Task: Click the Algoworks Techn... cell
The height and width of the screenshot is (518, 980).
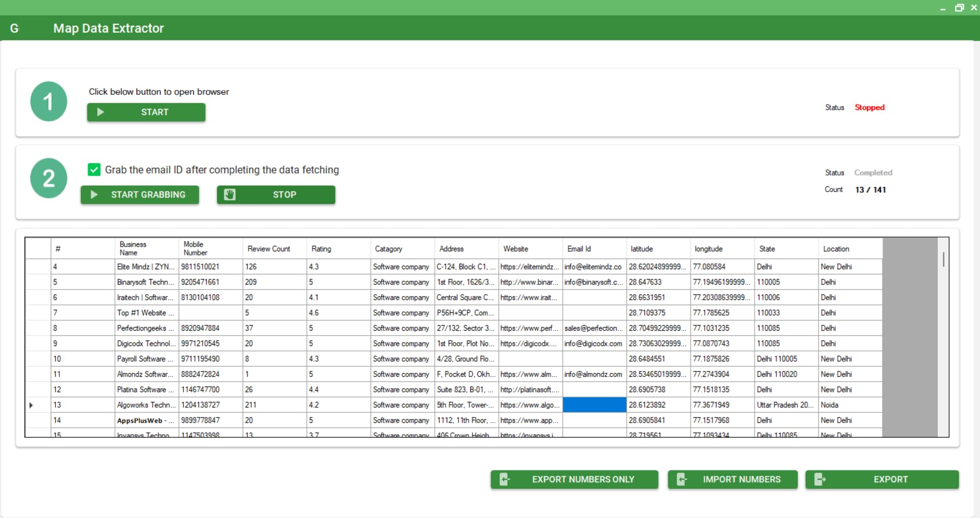Action: pos(147,405)
